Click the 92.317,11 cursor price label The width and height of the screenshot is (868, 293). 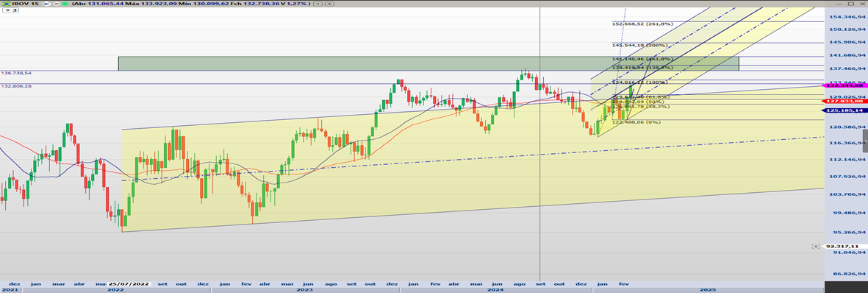pyautogui.click(x=844, y=246)
